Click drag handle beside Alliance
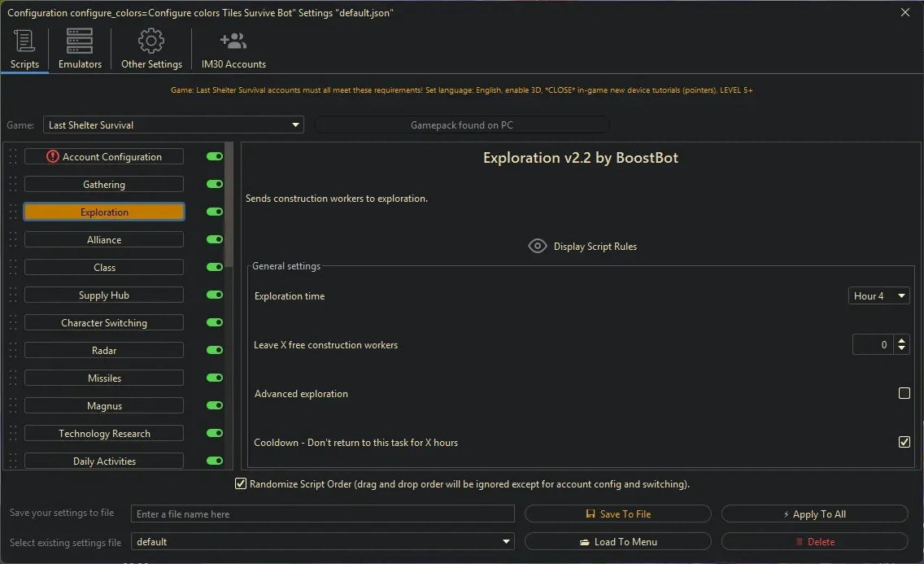This screenshot has height=564, width=924. pos(13,239)
